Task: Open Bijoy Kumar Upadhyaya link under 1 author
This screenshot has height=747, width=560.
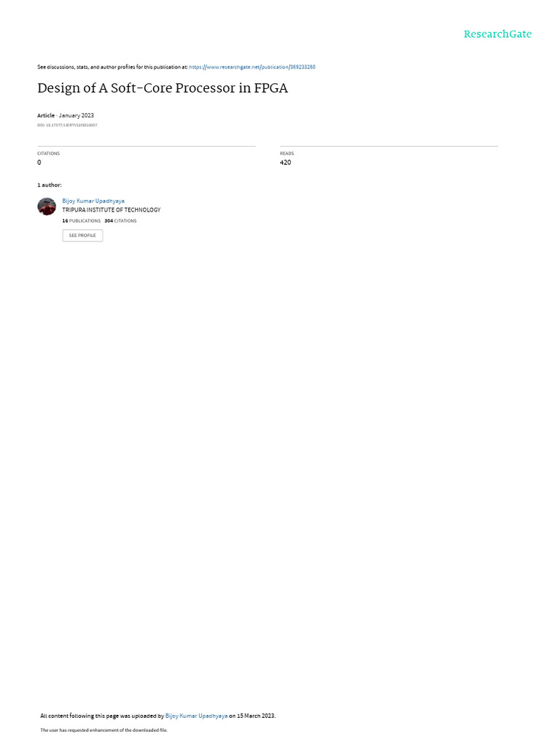Action: [93, 201]
